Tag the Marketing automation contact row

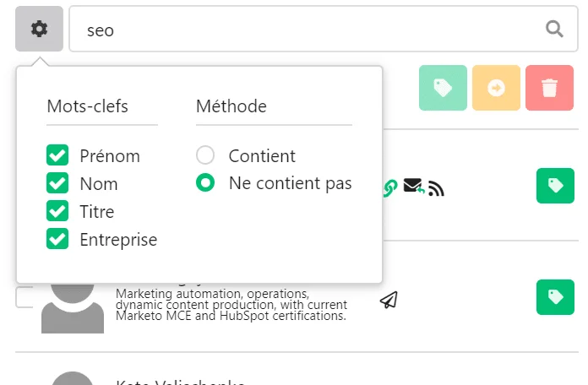555,297
